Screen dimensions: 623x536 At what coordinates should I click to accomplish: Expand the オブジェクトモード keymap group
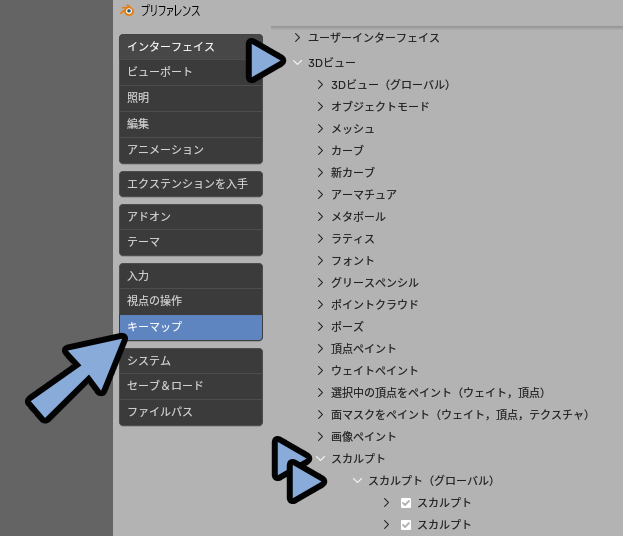320,107
